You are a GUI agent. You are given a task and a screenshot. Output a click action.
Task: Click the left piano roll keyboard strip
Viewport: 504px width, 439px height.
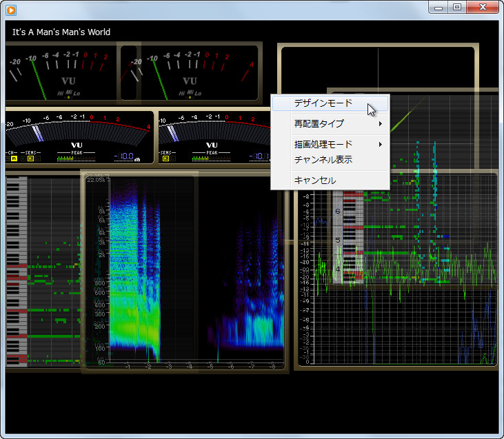click(16, 269)
